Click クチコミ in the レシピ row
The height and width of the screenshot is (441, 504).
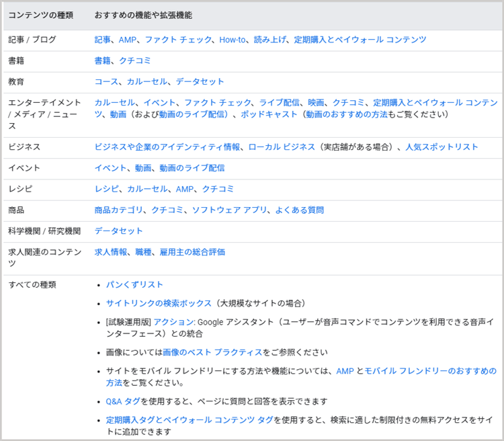[x=218, y=189]
